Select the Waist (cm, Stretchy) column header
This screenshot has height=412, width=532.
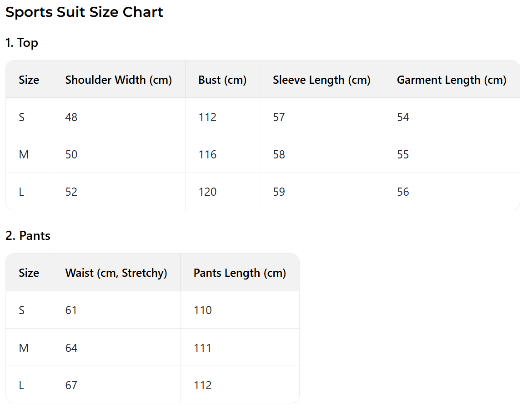coord(116,273)
